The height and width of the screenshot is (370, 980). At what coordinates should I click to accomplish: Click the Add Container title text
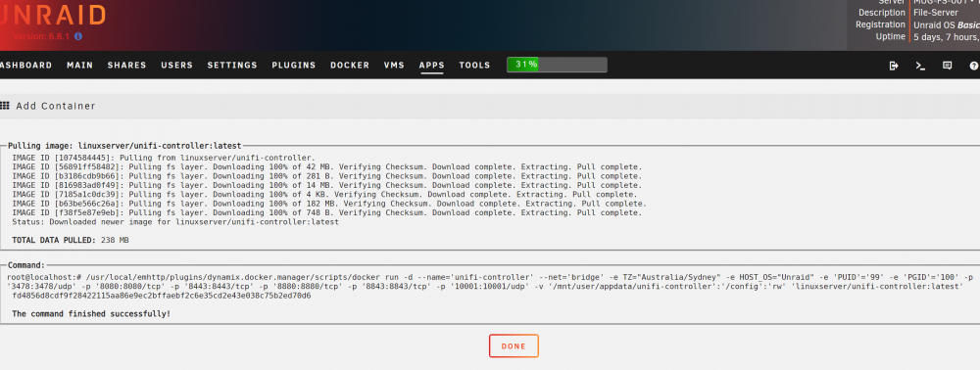tap(56, 106)
